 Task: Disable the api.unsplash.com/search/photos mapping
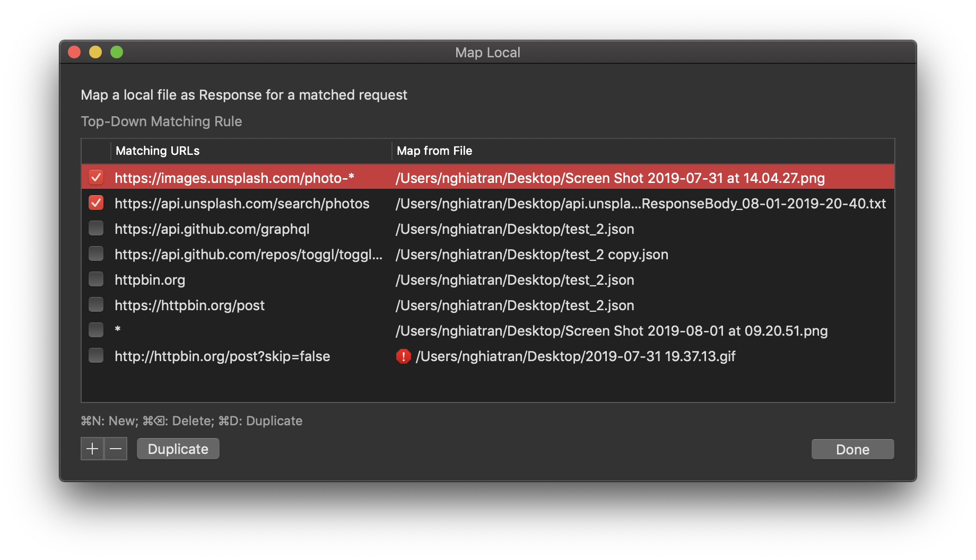(x=96, y=203)
